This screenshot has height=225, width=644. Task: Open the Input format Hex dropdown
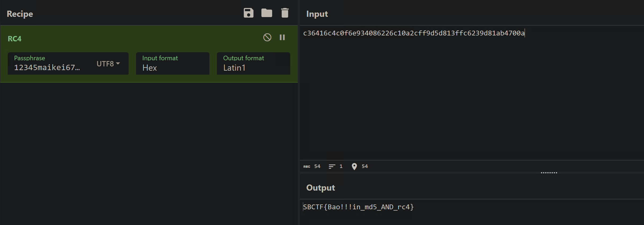173,64
